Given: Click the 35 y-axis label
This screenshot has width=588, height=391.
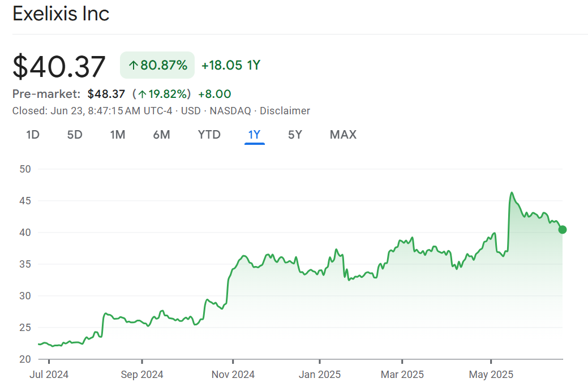Looking at the screenshot, I should point(25,264).
